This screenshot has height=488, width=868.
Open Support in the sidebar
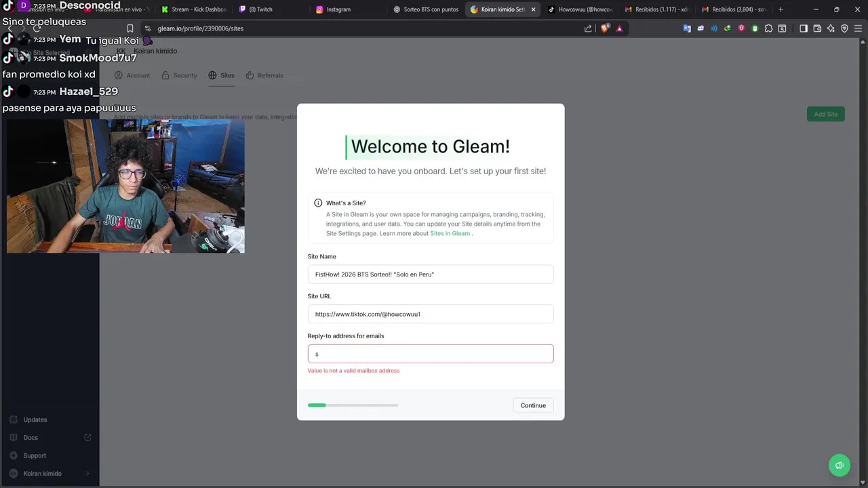point(35,455)
